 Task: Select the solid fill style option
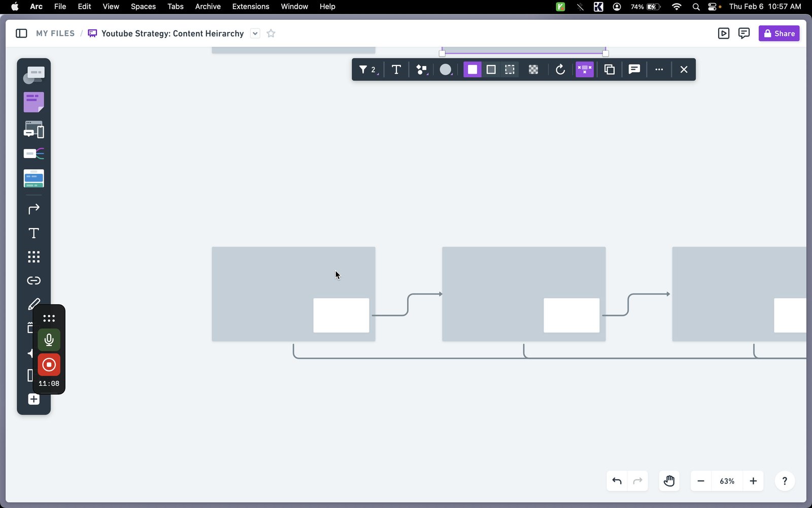pos(472,70)
